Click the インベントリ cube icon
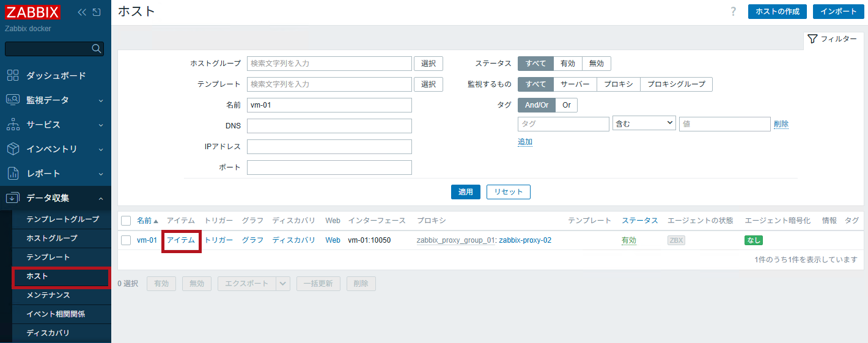868x343 pixels. click(13, 149)
